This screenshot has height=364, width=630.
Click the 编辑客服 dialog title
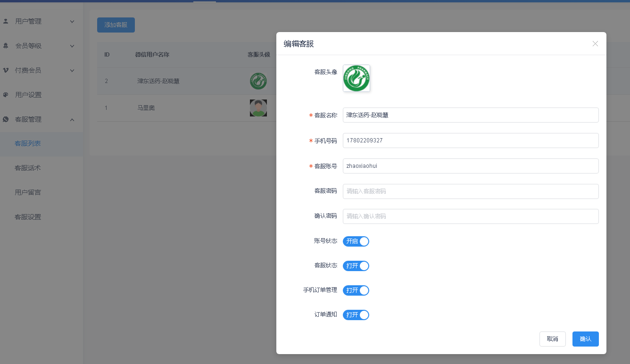coord(298,44)
